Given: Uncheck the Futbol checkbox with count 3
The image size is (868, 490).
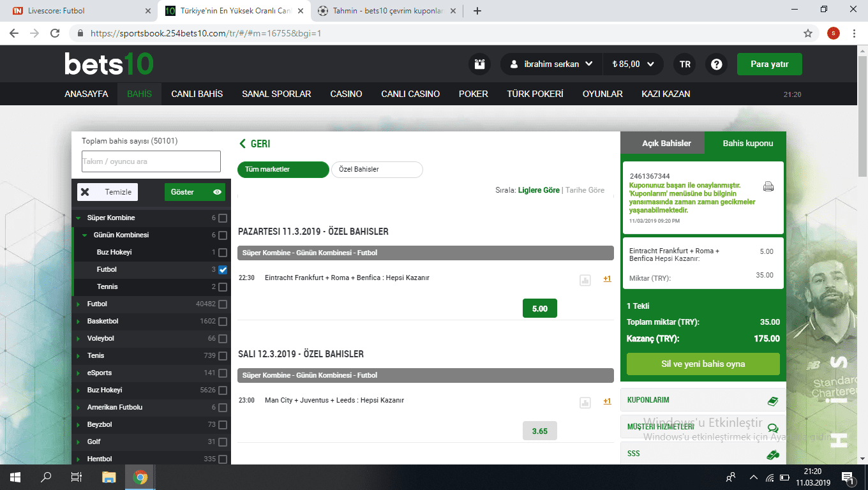Looking at the screenshot, I should point(223,270).
